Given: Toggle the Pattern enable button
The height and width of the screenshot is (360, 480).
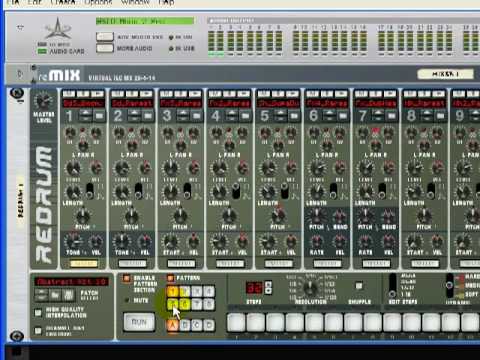Looking at the screenshot, I should pos(170,278).
